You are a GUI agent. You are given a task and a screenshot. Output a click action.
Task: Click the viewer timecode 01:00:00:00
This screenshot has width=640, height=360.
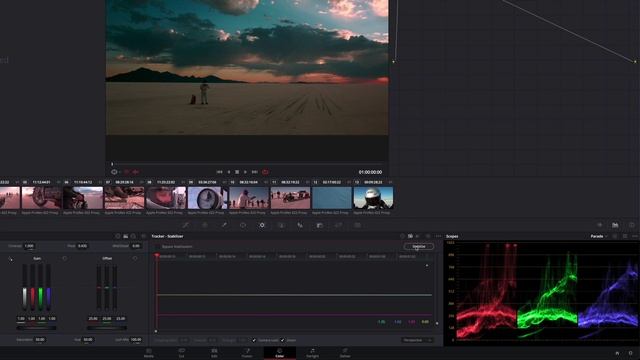click(x=370, y=172)
